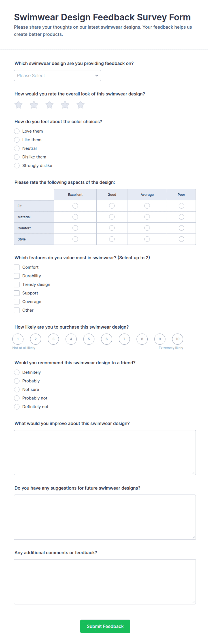Tick the Trendy design checkbox
Screen dimensions: 208x644
tap(17, 284)
